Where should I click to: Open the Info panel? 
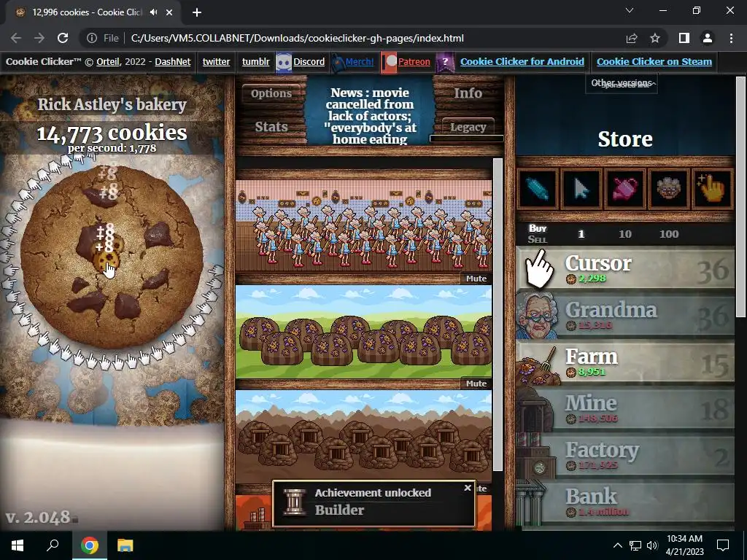click(468, 93)
